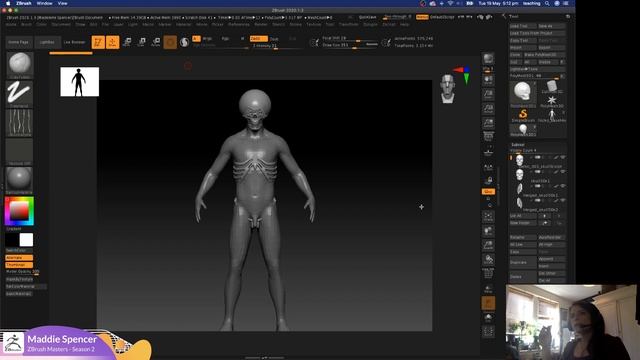Open the macOS Apple menu
640x360 pixels.
(x=8, y=3)
